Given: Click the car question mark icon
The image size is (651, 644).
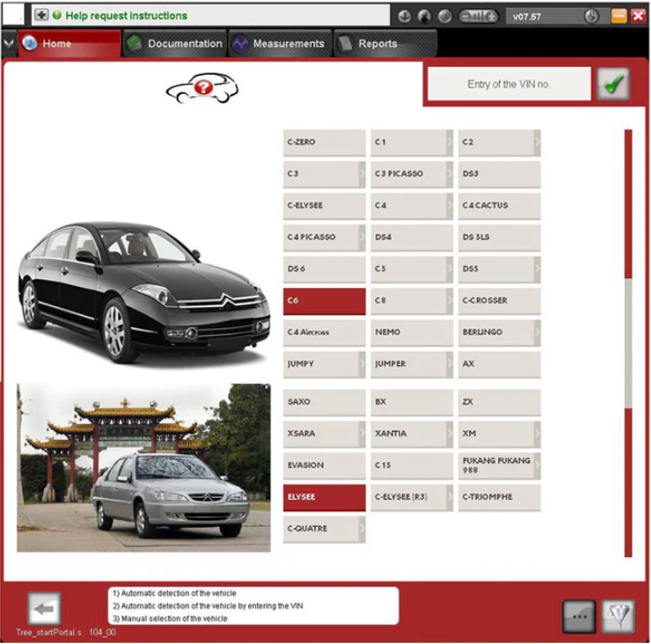Looking at the screenshot, I should click(202, 87).
